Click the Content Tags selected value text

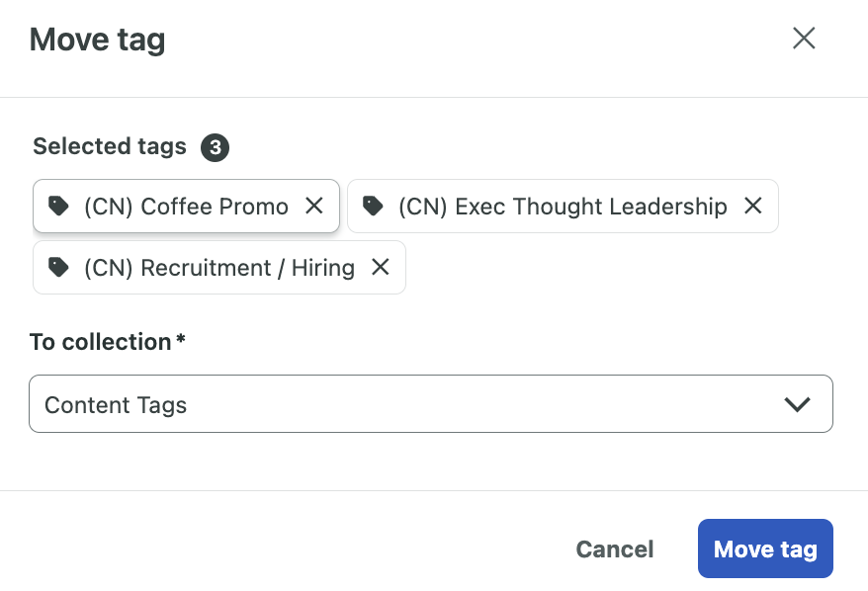click(116, 405)
